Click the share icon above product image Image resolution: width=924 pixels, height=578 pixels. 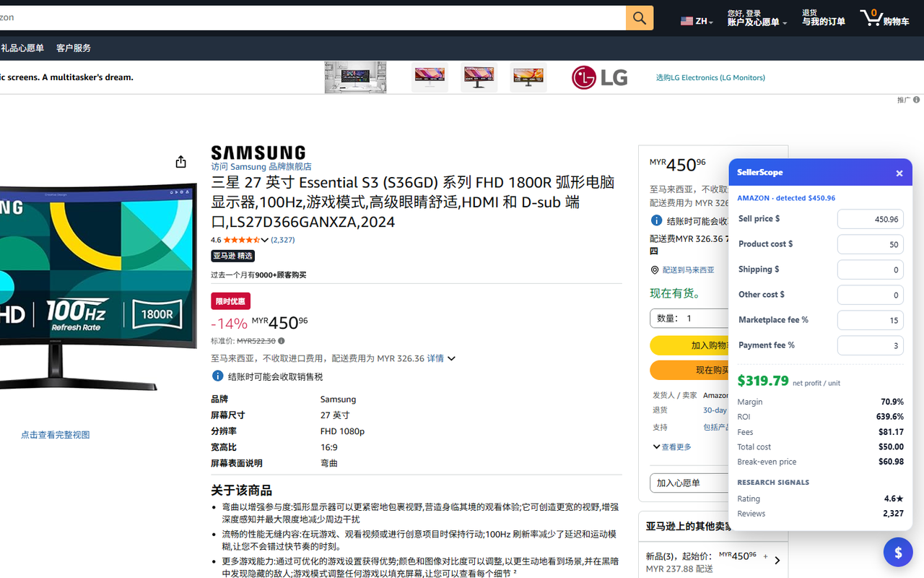pos(180,162)
